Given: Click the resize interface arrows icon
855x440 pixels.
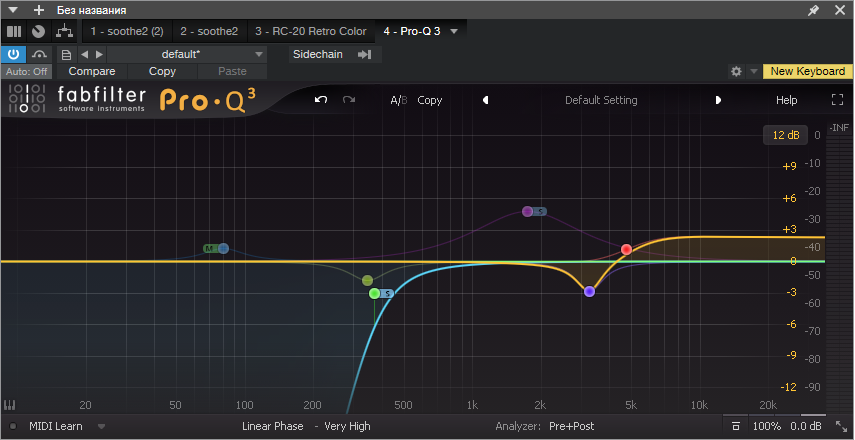Looking at the screenshot, I should [x=841, y=426].
